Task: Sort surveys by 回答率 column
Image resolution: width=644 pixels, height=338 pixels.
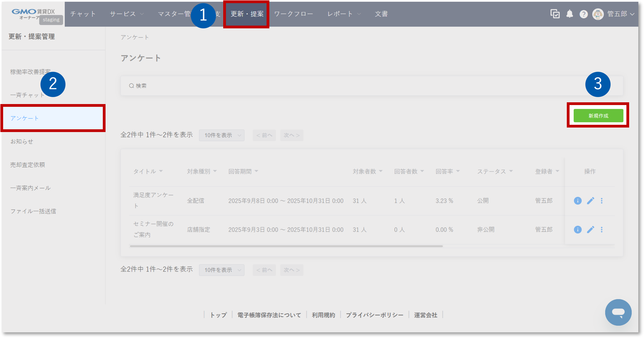Action: 448,171
